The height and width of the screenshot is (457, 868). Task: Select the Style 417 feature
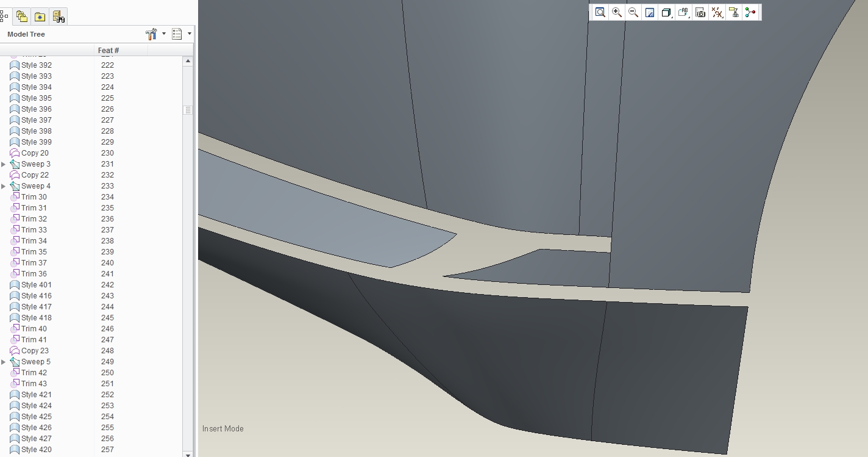coord(37,307)
